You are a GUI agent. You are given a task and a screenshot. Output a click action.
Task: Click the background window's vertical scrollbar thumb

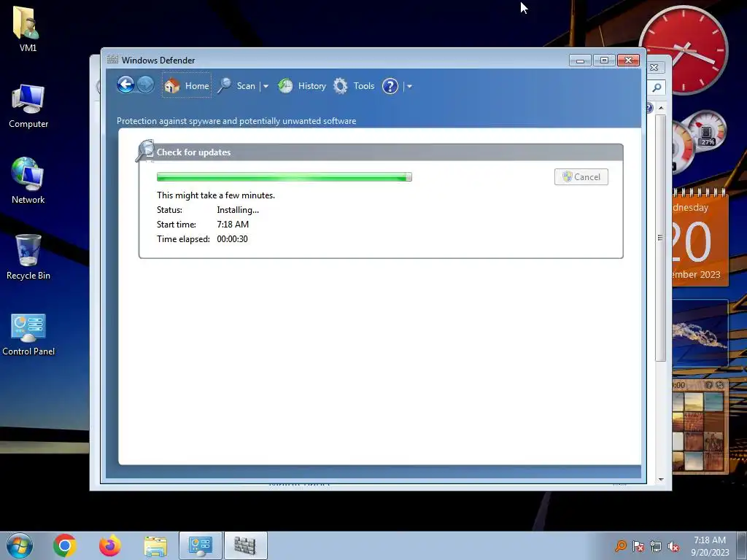pos(660,238)
